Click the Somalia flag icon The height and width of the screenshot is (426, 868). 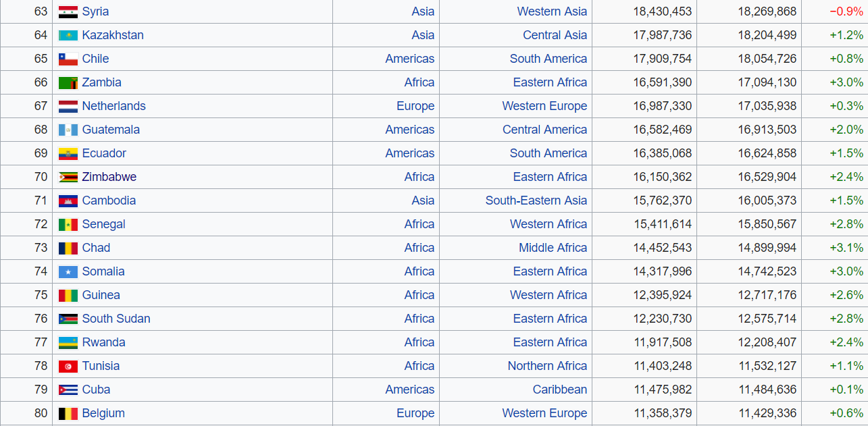coord(68,272)
